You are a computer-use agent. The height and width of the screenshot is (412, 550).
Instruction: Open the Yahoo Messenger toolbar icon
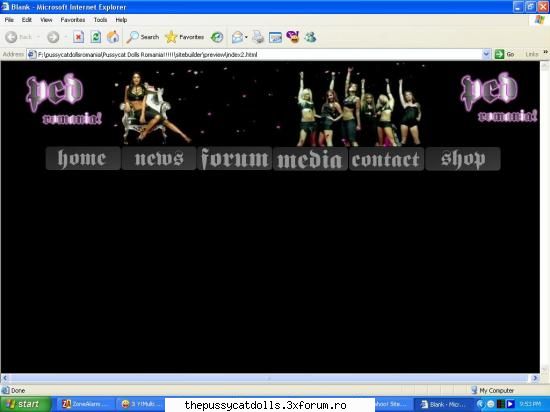tap(293, 36)
